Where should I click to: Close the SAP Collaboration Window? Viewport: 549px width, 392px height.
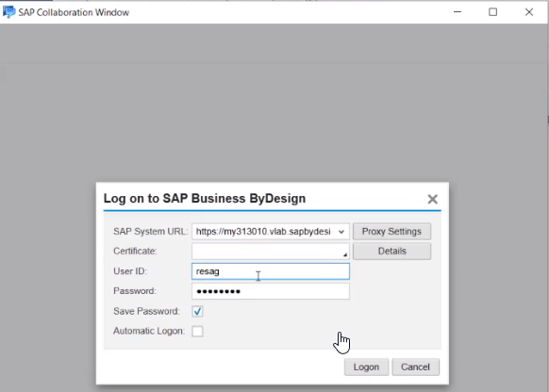(x=529, y=12)
